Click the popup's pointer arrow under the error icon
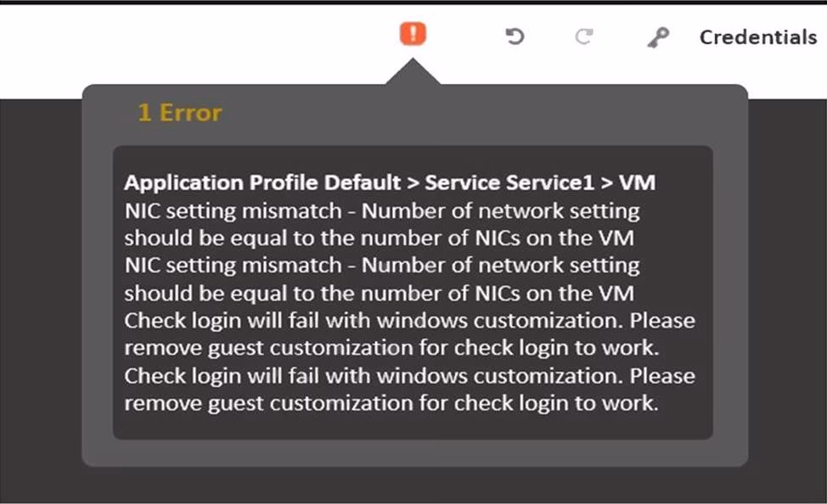Image resolution: width=827 pixels, height=504 pixels. (413, 73)
